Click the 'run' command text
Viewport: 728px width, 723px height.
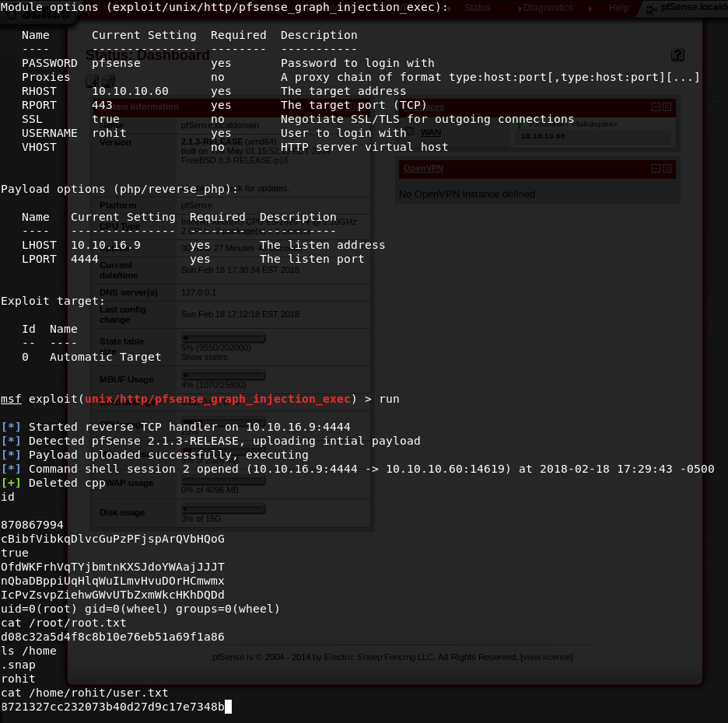click(389, 399)
